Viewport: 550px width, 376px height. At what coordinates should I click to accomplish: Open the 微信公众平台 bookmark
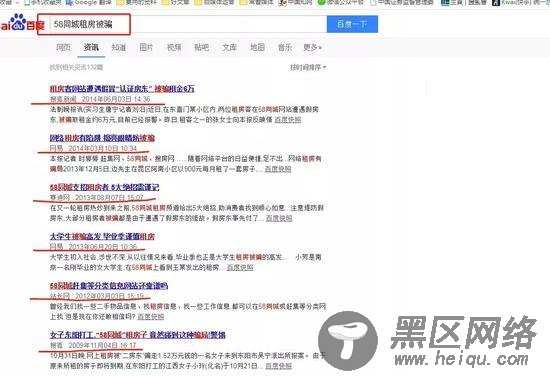coord(341,2)
